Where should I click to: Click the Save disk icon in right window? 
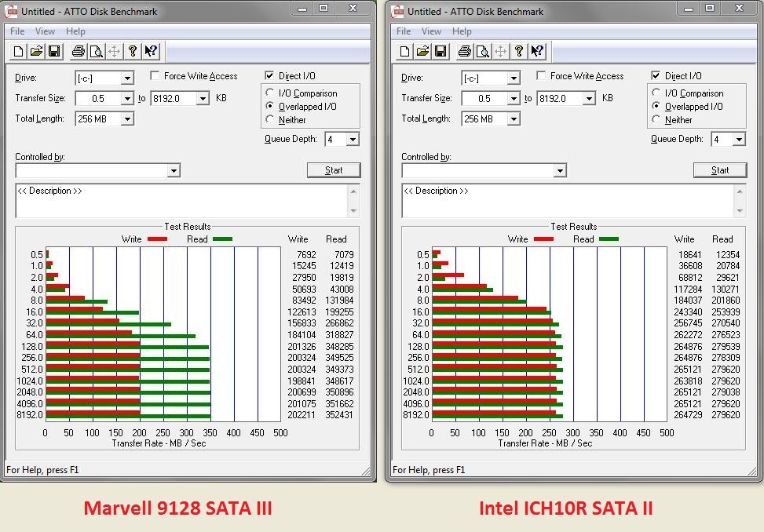coord(440,52)
